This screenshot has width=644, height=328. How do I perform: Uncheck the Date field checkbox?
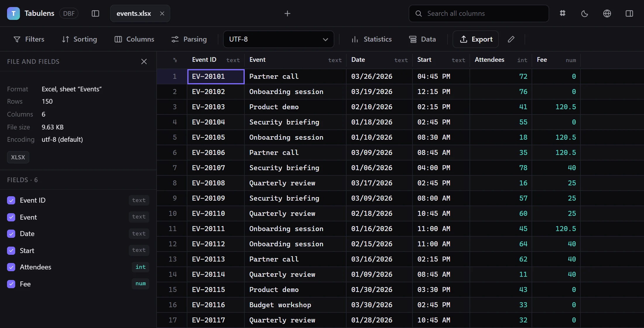click(x=11, y=234)
